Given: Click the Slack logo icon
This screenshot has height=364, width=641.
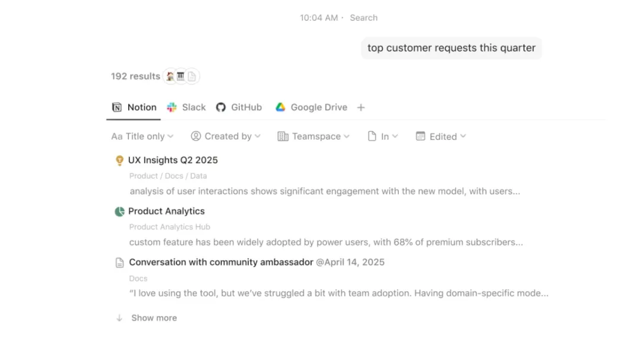Looking at the screenshot, I should pyautogui.click(x=172, y=107).
